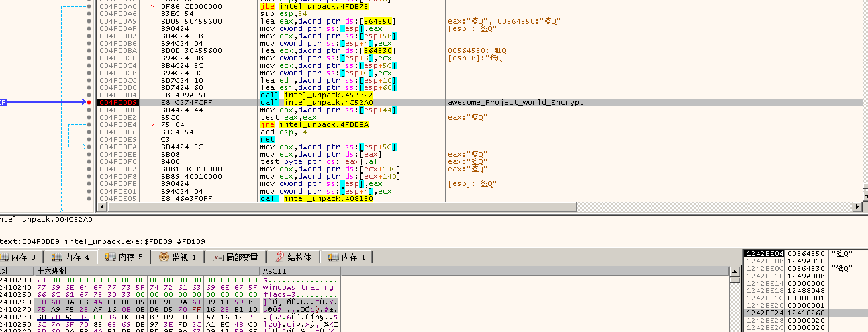Select stack entry at address 1242BE24
Image resolution: width=868 pixels, height=332 pixels.
coord(765,313)
